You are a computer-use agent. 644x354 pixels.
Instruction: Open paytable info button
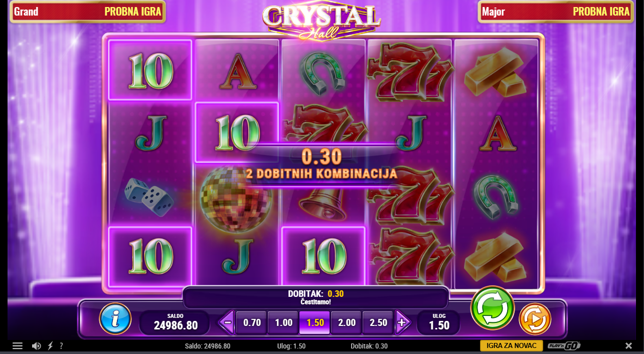tap(115, 319)
